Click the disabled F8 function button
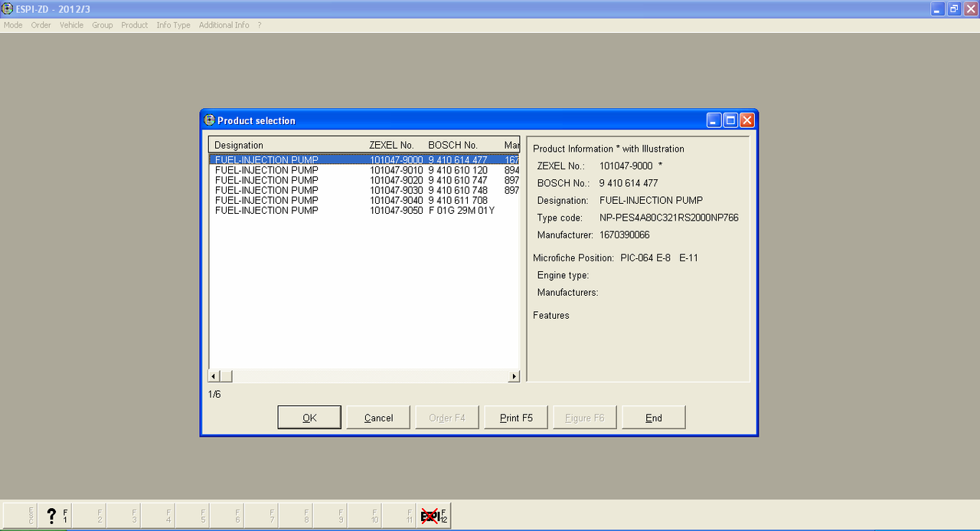 pyautogui.click(x=296, y=515)
